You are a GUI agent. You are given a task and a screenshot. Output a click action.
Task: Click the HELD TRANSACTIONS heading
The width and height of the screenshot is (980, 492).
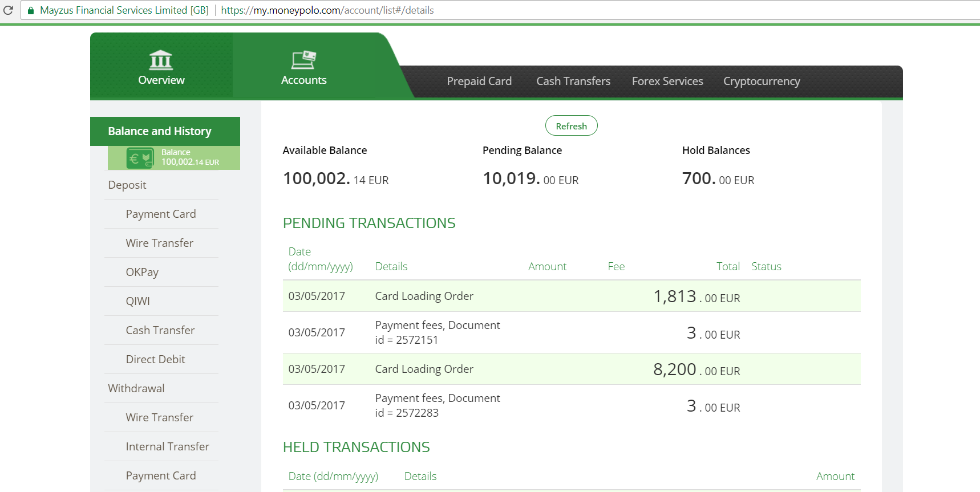tap(357, 447)
